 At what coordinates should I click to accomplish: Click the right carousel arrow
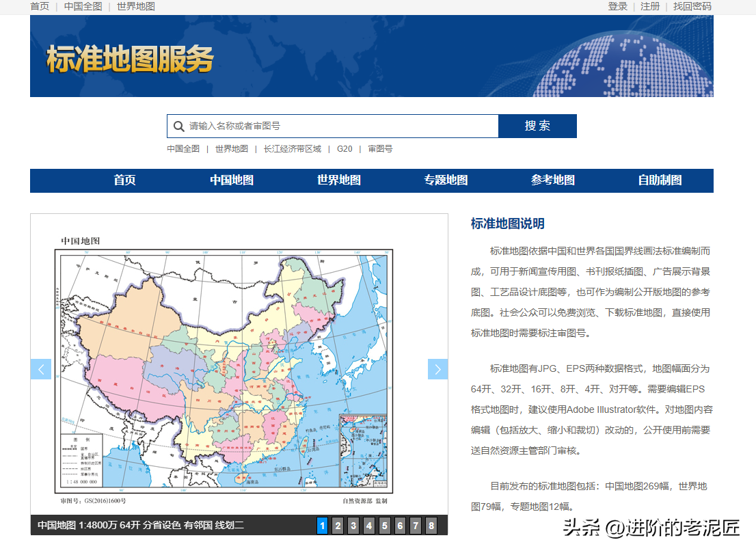click(437, 368)
